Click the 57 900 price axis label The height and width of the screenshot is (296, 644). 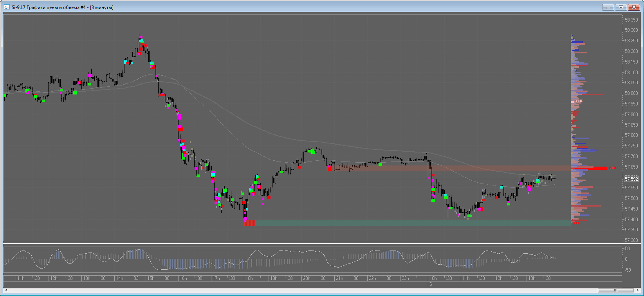[x=632, y=114]
